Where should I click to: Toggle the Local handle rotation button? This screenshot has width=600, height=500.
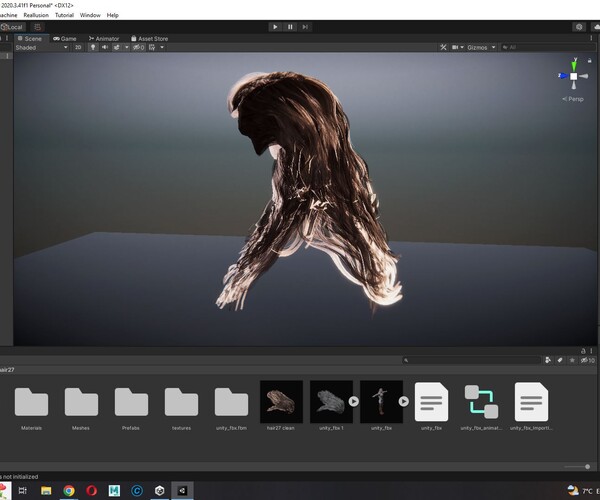(x=12, y=27)
